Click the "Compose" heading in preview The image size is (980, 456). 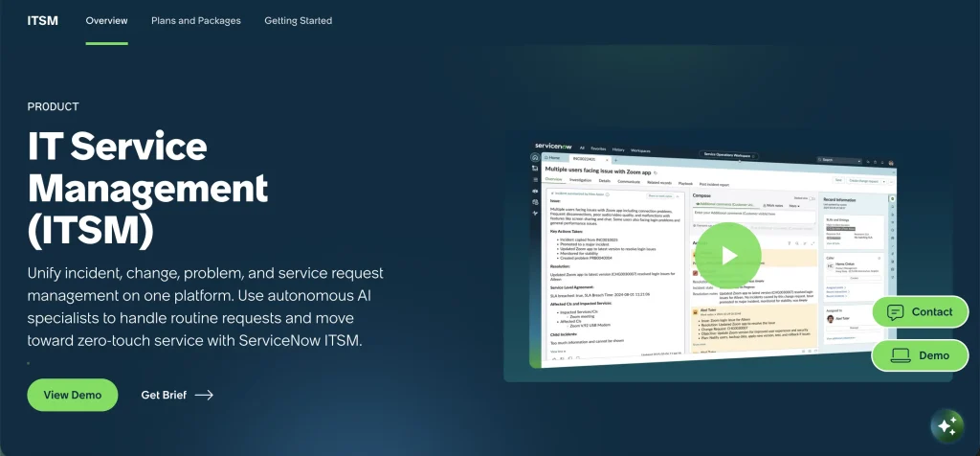pyautogui.click(x=702, y=195)
